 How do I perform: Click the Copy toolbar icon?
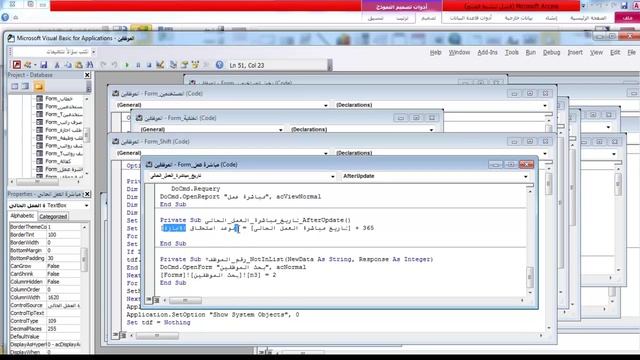tap(68, 65)
